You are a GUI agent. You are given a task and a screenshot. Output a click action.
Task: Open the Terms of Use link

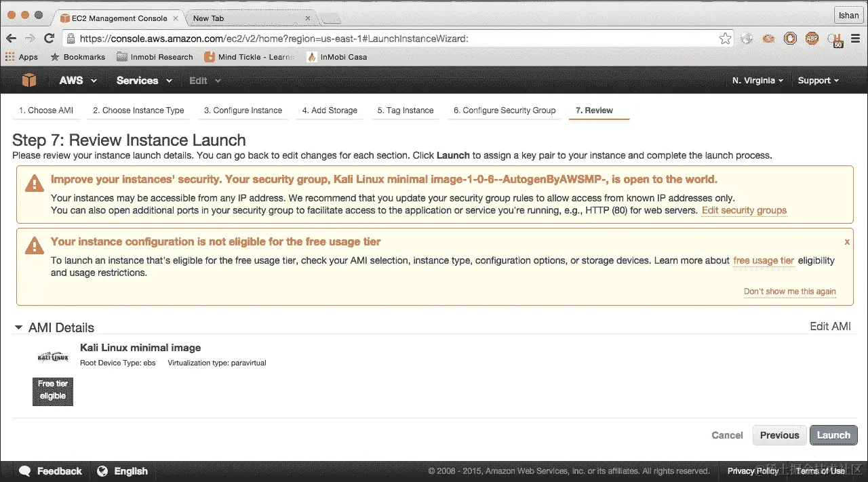pos(821,470)
